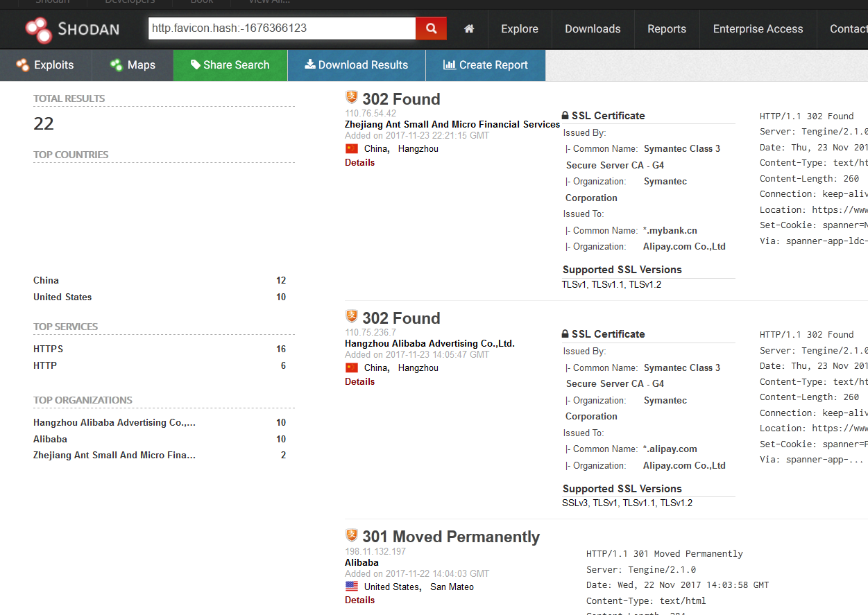Click the red search magnifier button
Viewport: 868px width, 615px height.
point(431,28)
